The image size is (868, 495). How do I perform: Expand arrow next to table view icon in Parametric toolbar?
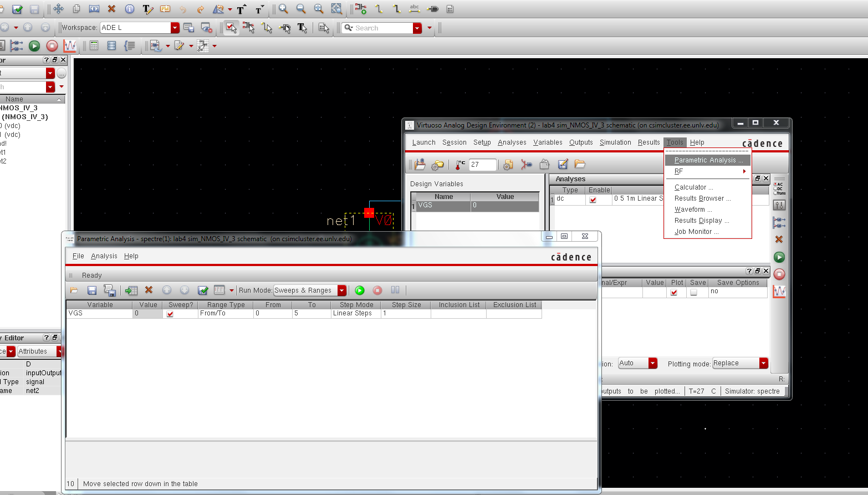(232, 290)
